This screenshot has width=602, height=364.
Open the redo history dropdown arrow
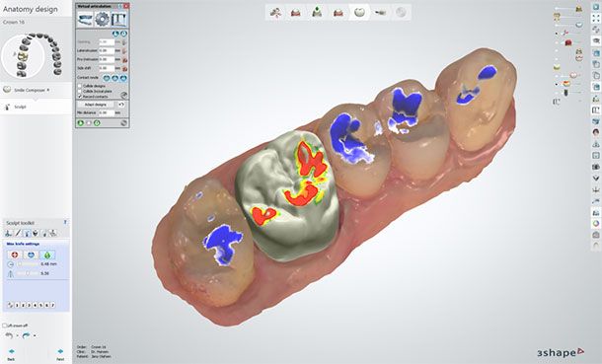click(35, 335)
